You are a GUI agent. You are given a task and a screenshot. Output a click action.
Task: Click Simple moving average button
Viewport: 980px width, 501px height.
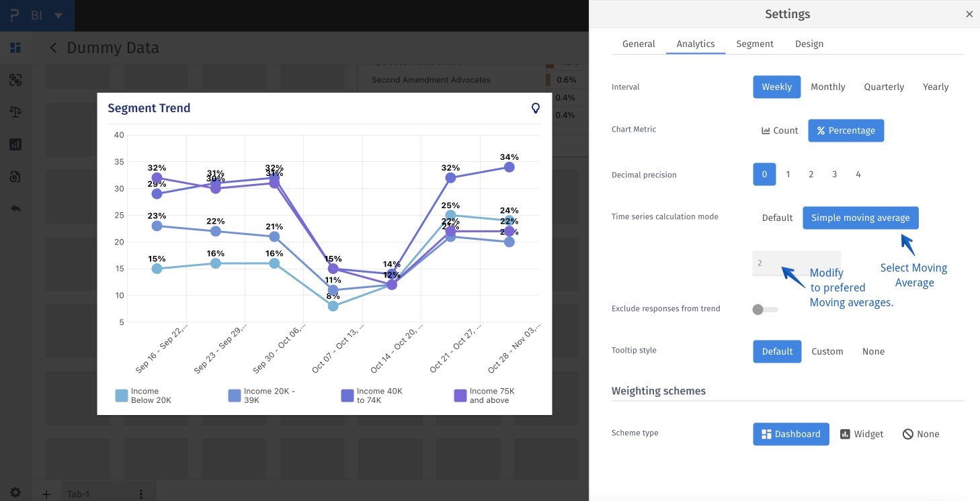click(860, 218)
